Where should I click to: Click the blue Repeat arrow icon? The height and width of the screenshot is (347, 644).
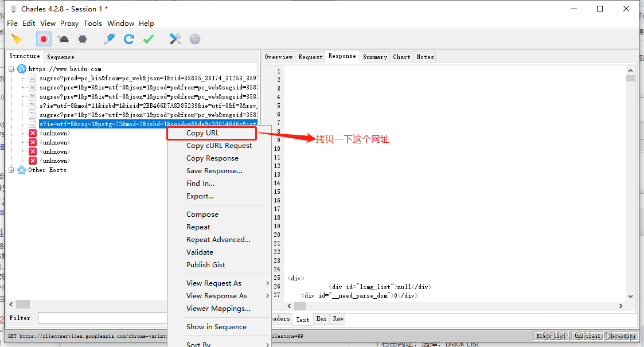pos(129,39)
